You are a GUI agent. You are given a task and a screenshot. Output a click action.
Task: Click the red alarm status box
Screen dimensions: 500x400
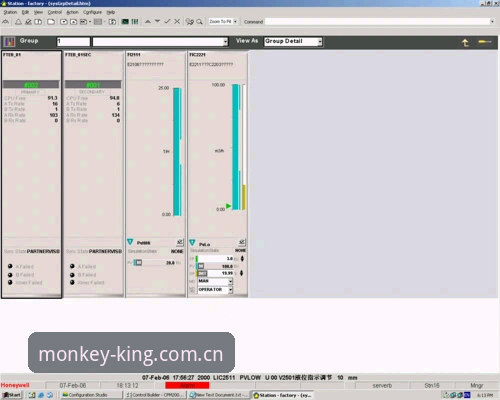(187, 385)
